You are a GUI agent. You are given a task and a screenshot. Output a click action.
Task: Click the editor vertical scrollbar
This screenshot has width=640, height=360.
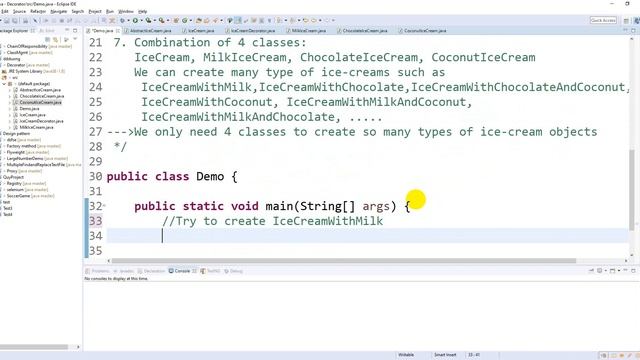632,190
